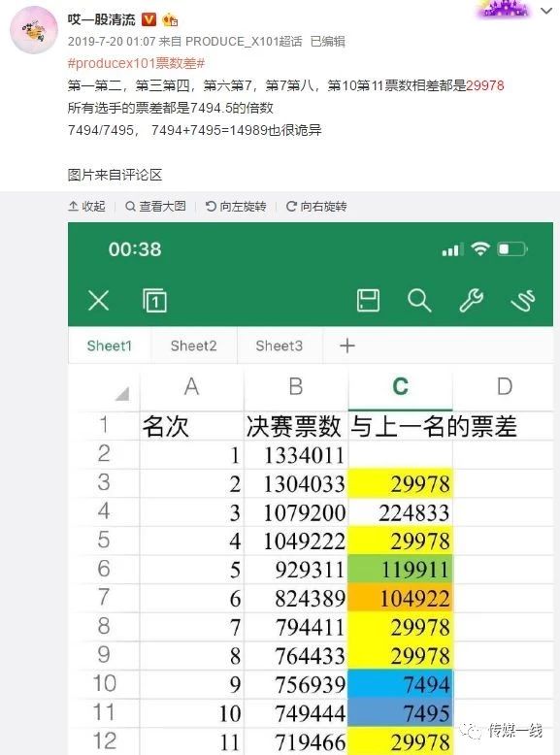560x755 pixels.
Task: Close the spreadsheet with the X icon
Action: click(99, 301)
